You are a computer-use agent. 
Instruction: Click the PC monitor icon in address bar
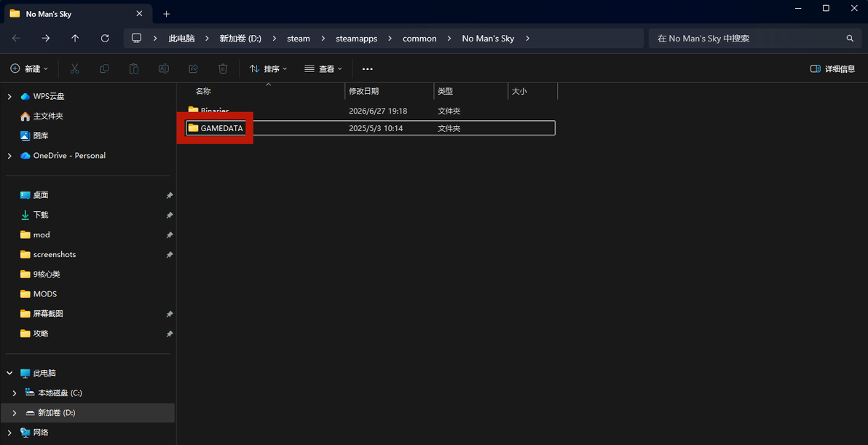(137, 38)
